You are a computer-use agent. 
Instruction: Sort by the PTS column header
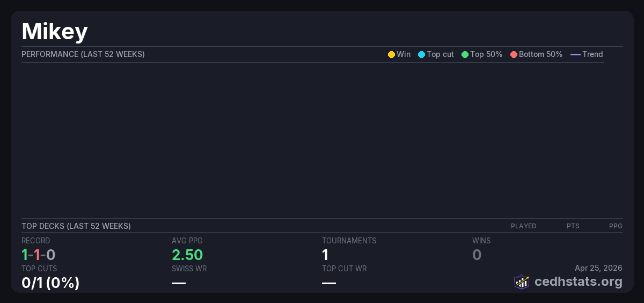pyautogui.click(x=573, y=226)
